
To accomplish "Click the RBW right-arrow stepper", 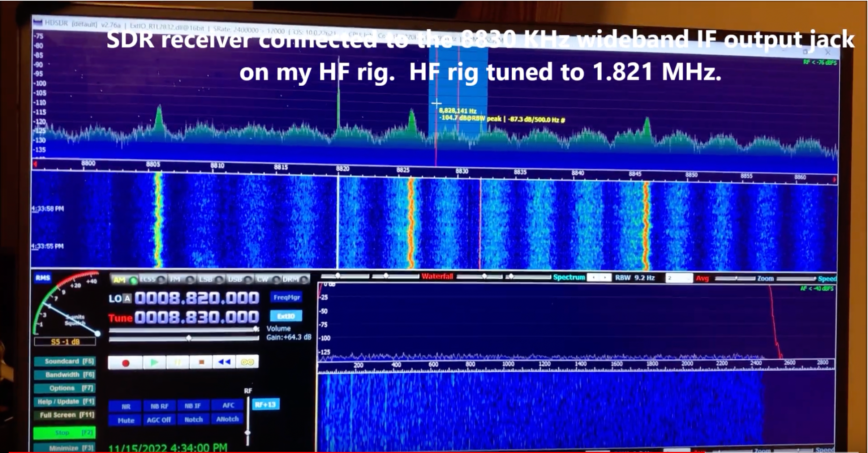I will (606, 278).
